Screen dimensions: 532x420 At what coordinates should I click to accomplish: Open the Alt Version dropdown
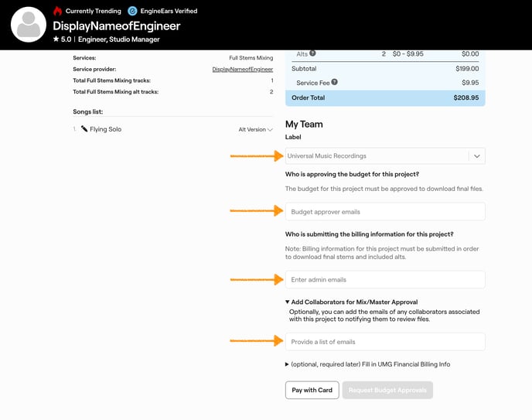point(256,130)
